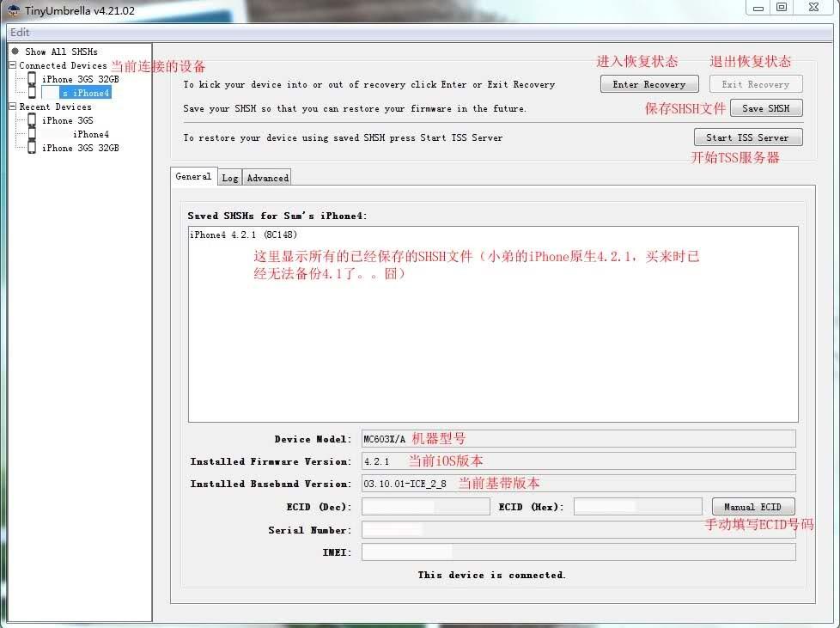Click the Serial Number field
The width and height of the screenshot is (840, 628).
point(577,530)
